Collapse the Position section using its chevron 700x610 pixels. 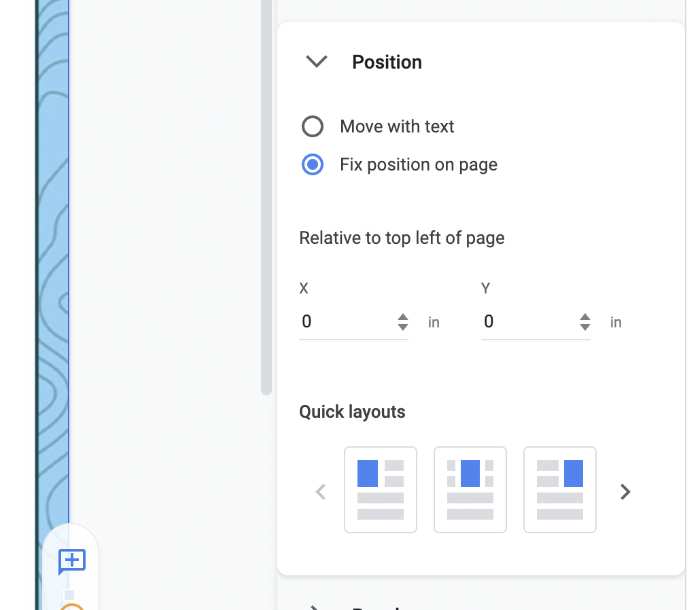point(315,61)
